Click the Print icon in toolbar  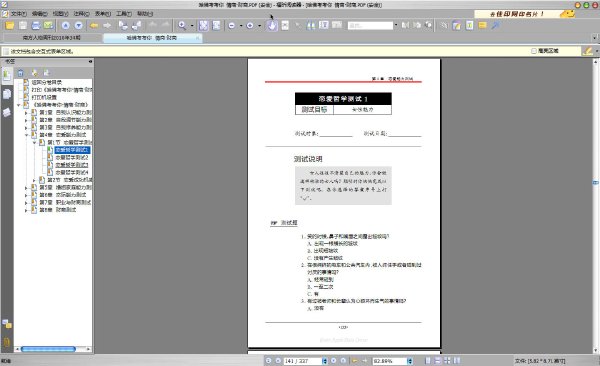[x=36, y=26]
